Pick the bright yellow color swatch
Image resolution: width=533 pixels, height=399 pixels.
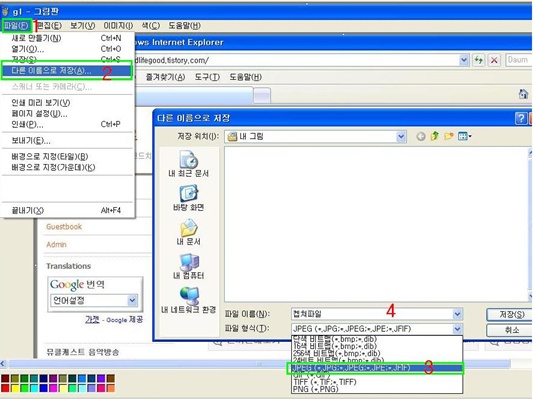[15, 388]
